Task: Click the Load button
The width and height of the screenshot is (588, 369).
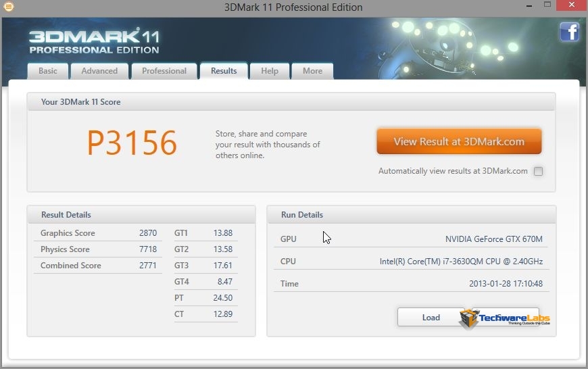Action: (x=431, y=317)
